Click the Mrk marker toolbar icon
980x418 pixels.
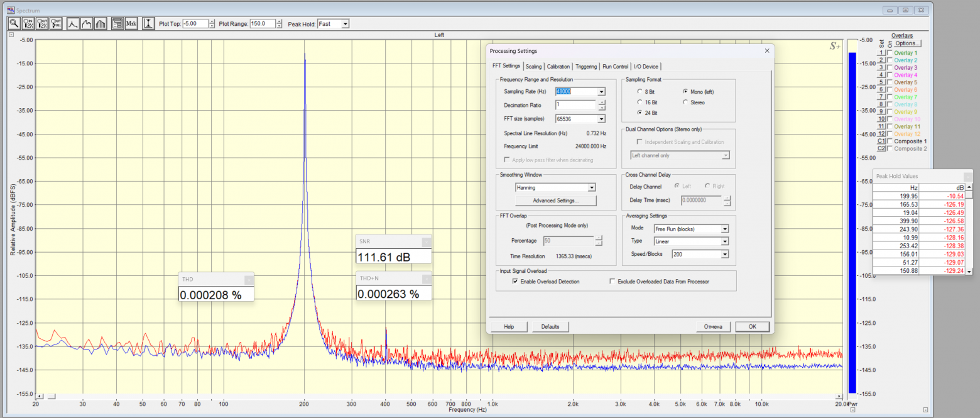click(131, 23)
